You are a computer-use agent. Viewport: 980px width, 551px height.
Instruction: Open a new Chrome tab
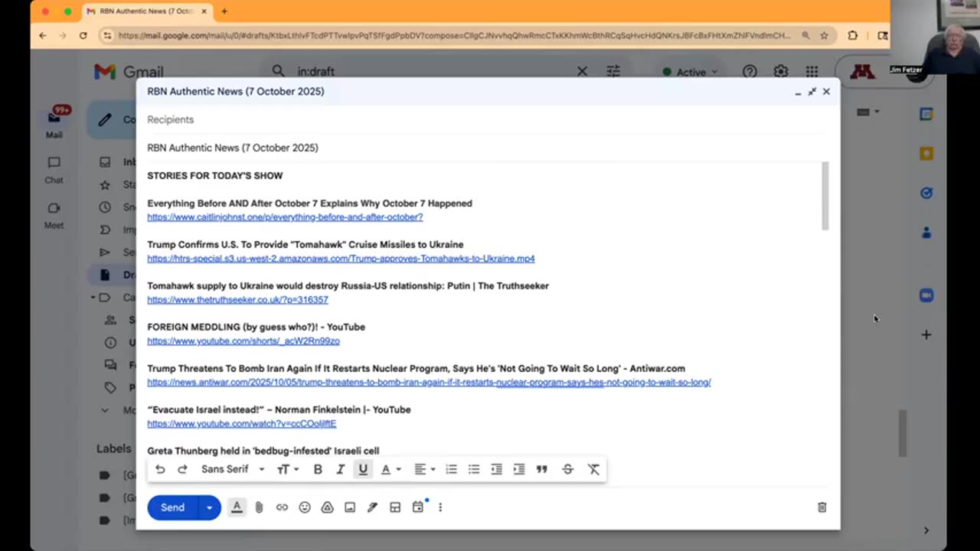tap(224, 11)
